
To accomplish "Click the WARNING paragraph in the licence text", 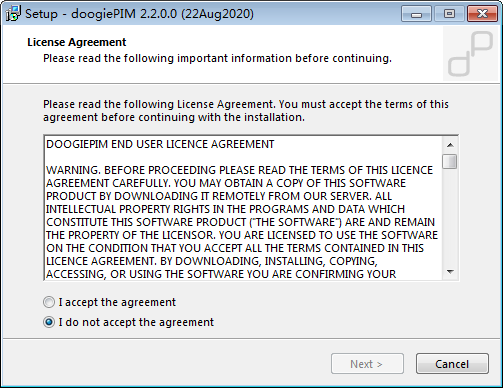I will (242, 222).
